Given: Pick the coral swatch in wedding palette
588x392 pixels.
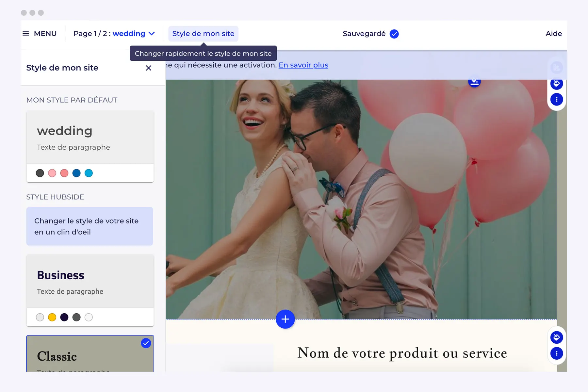Looking at the screenshot, I should pyautogui.click(x=64, y=173).
